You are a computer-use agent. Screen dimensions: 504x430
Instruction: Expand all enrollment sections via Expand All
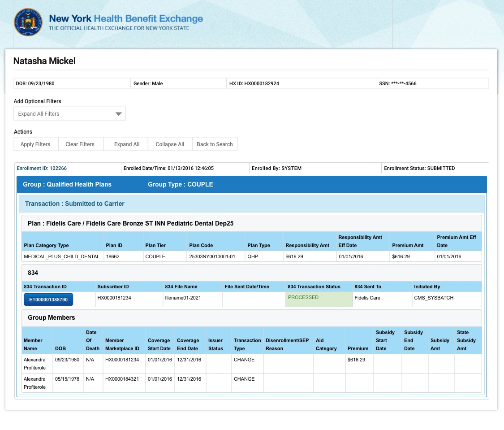(x=126, y=144)
